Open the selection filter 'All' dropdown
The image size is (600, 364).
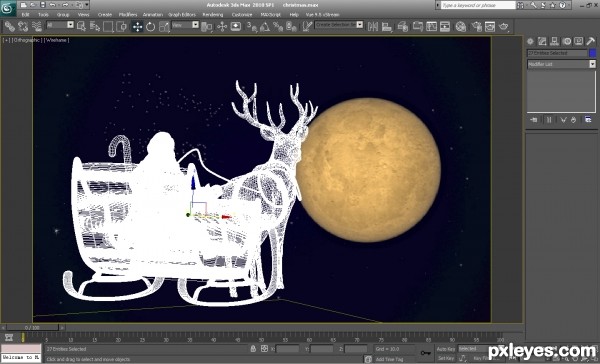(x=60, y=25)
